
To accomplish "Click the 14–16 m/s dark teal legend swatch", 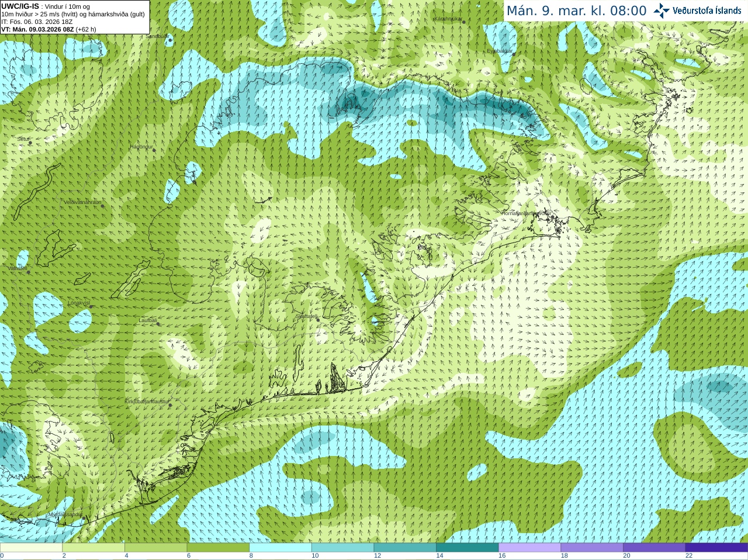I will [467, 548].
